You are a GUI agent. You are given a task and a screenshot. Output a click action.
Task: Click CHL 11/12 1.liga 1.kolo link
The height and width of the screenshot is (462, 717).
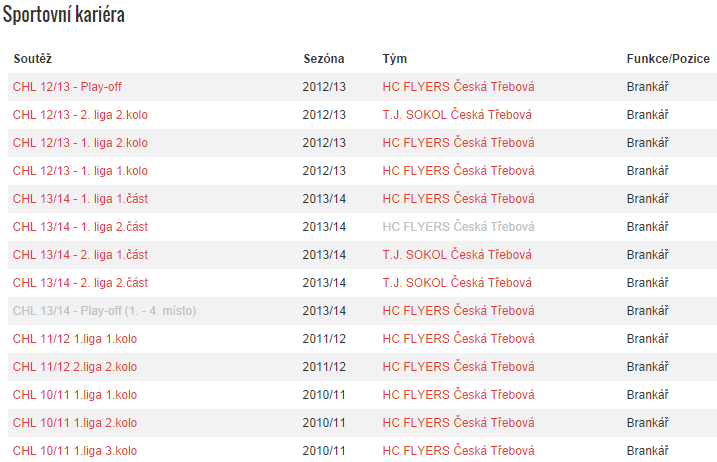pos(75,339)
